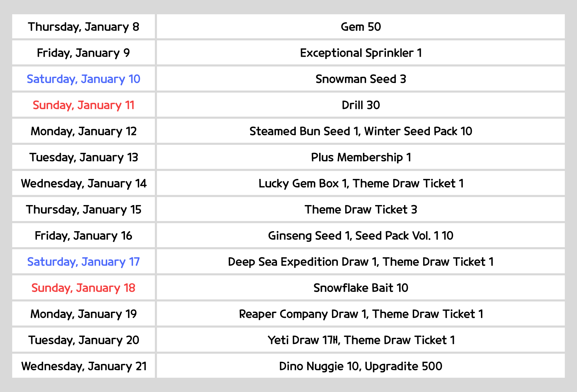Image resolution: width=577 pixels, height=392 pixels.
Task: Select the Drill 30 reward cell
Action: pyautogui.click(x=361, y=105)
